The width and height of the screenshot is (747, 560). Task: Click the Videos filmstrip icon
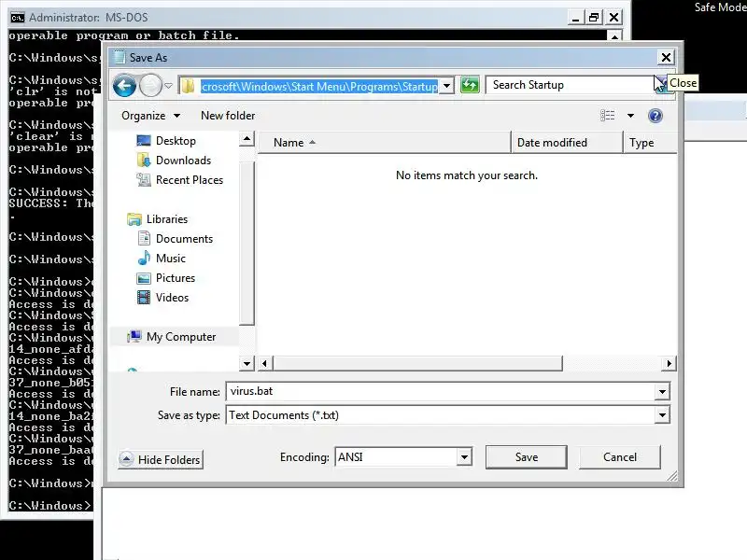coord(144,297)
